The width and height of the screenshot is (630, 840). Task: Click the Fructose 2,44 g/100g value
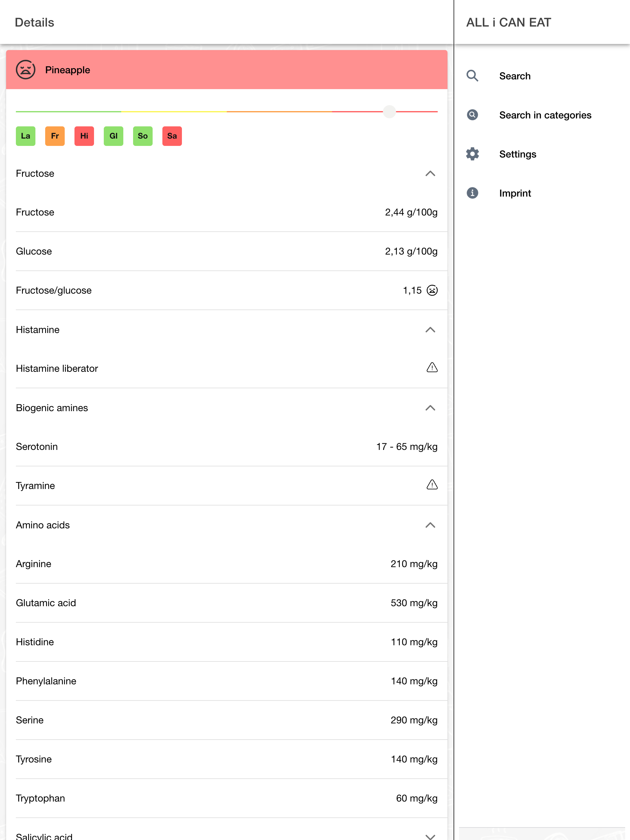[411, 212]
